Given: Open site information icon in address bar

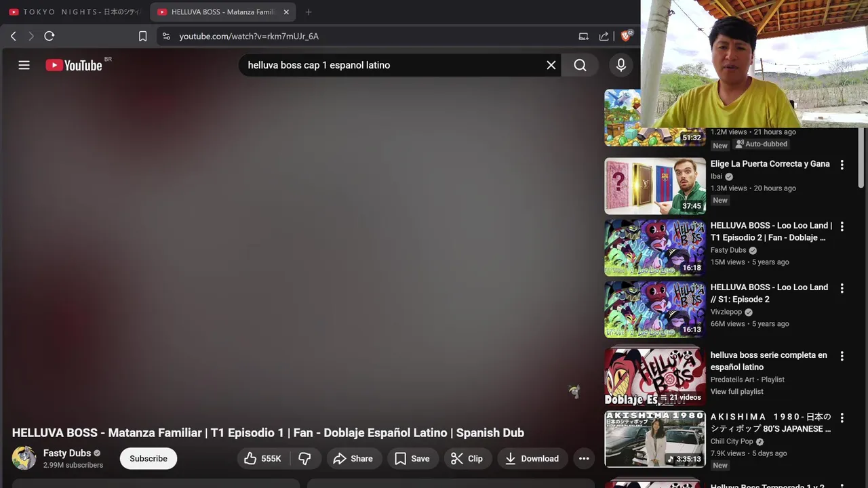Looking at the screenshot, I should (x=166, y=36).
